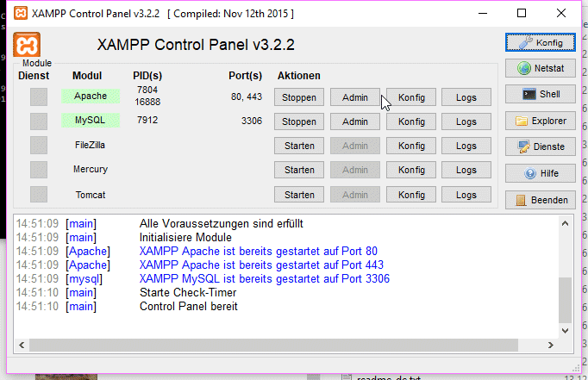Open the MySQL Logs menu

coord(466,121)
